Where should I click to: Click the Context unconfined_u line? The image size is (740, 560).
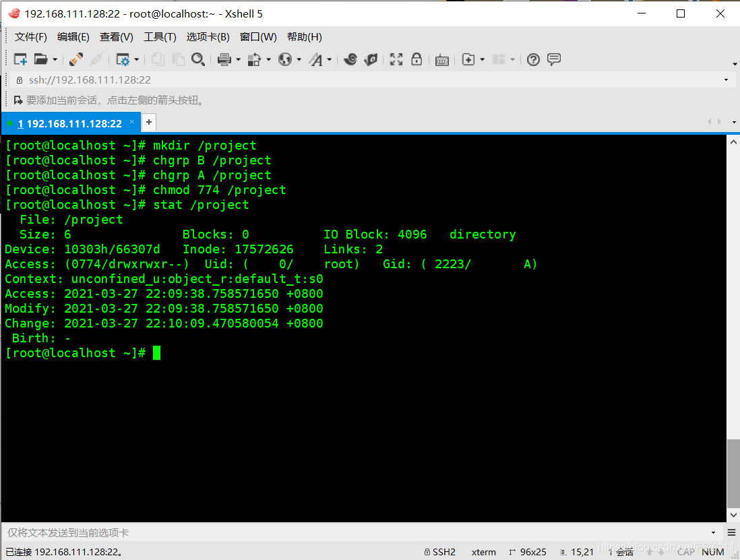point(164,279)
